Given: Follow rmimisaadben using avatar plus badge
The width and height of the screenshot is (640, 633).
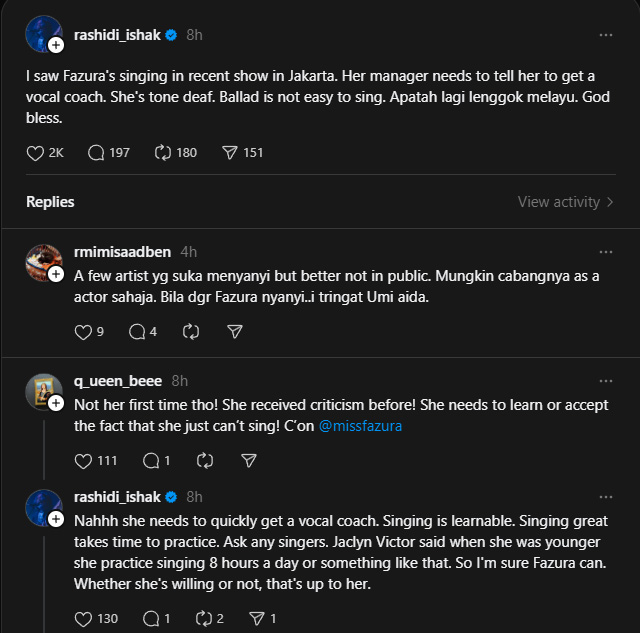Looking at the screenshot, I should [x=56, y=274].
